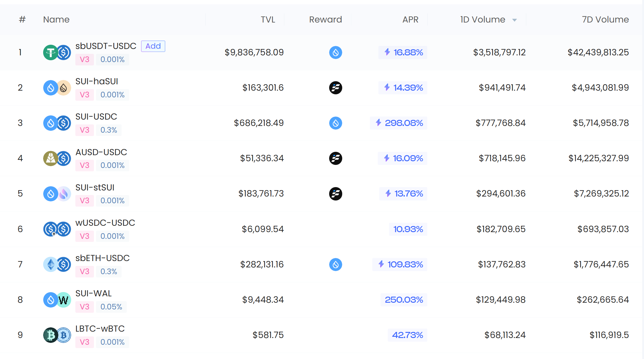Click the 0.05% fee tag under SUI-WAL
644x359 pixels.
click(111, 307)
